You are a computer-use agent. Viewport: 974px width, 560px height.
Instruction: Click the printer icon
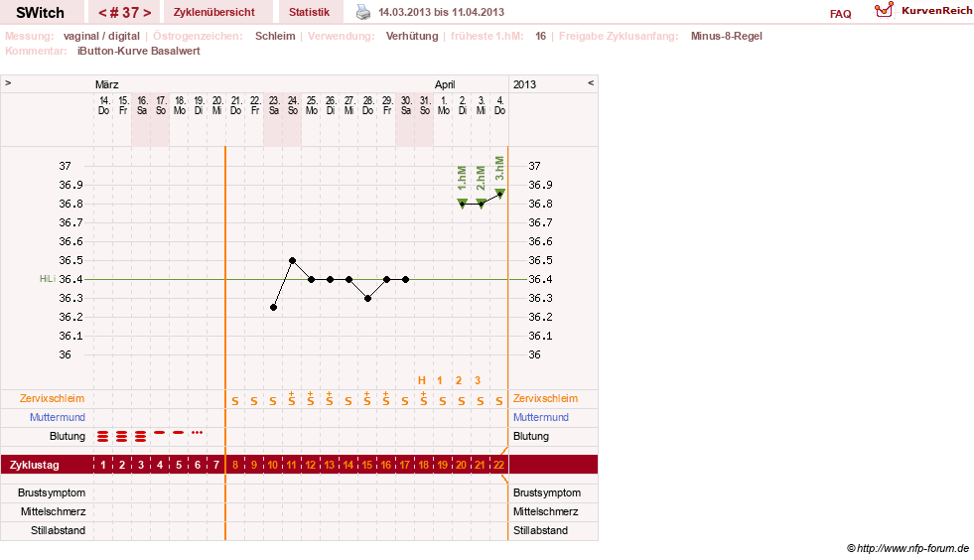coord(363,12)
